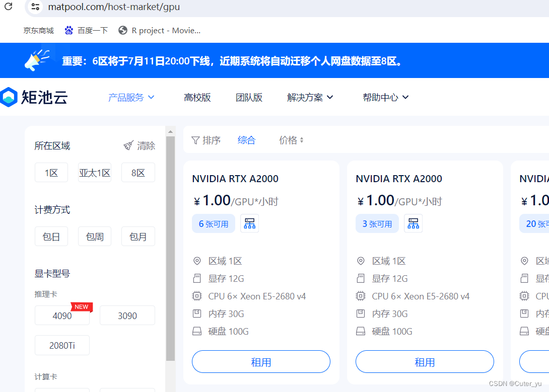This screenshot has width=549, height=392.
Task: Choose 包周 billing option
Action: (95, 237)
